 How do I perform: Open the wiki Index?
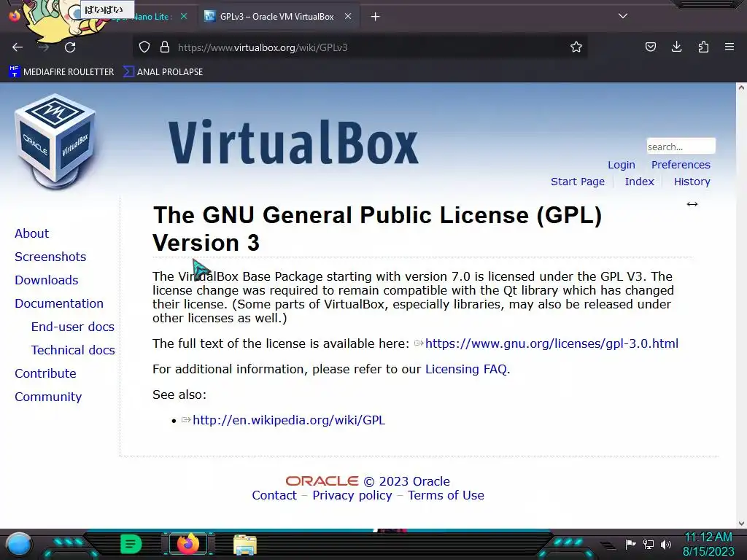tap(639, 182)
